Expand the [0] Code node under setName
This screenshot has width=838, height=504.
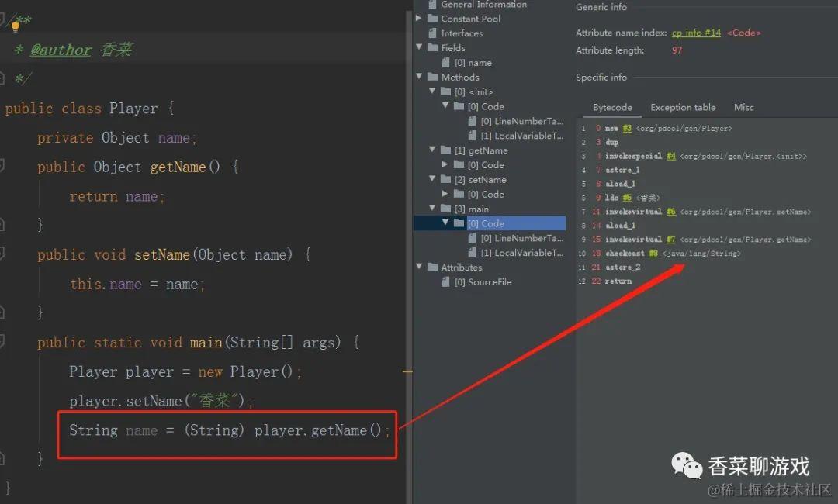pyautogui.click(x=445, y=194)
